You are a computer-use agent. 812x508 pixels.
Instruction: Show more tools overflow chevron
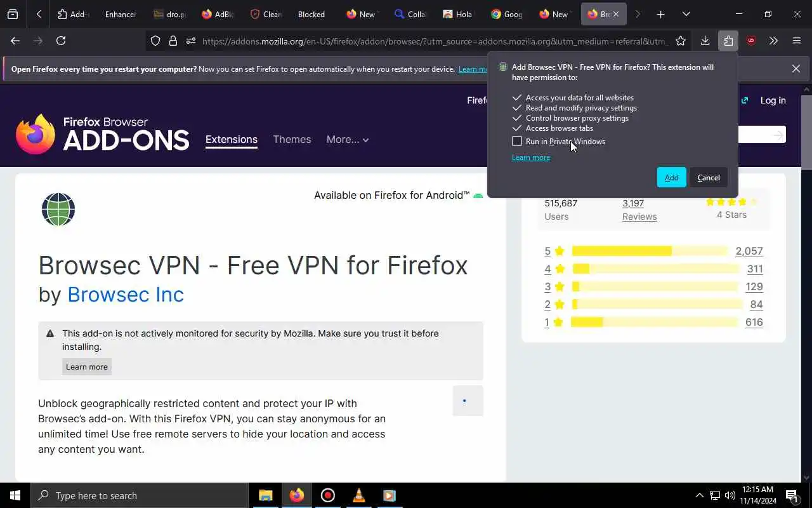coord(773,41)
